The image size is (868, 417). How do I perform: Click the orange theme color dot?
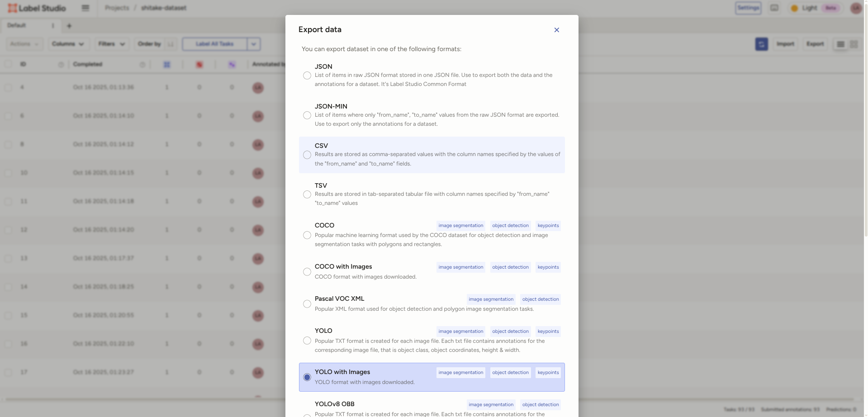coord(794,8)
